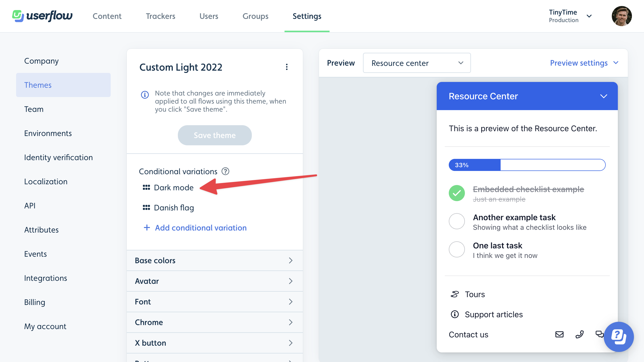This screenshot has height=362, width=644.
Task: Click the Danish flag grid icon
Action: (x=146, y=207)
